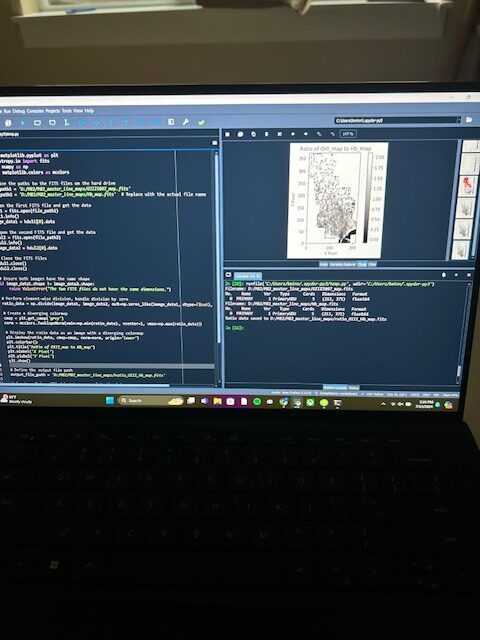This screenshot has height=640, width=480.
Task: Save the plot with the Plots pane save icon
Action: (228, 134)
